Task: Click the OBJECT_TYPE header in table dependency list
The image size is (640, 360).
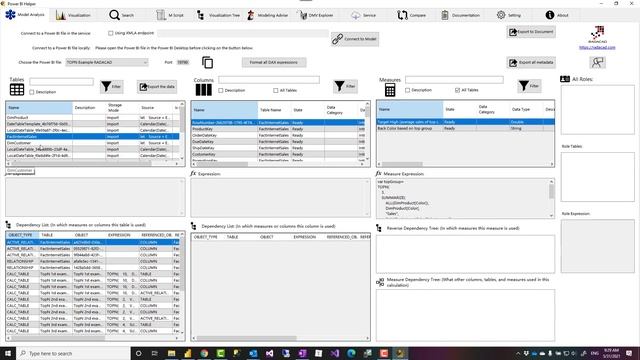Action: 22,235
